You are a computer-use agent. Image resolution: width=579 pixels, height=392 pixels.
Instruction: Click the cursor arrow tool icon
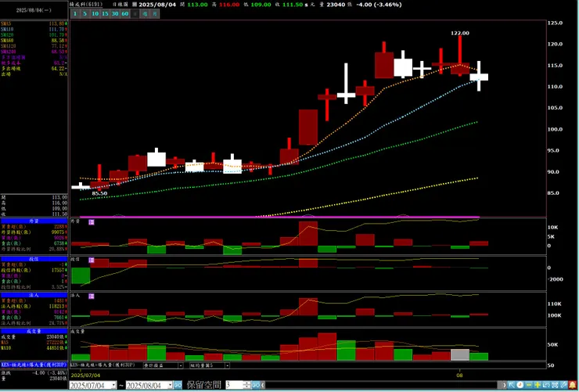click(512, 385)
